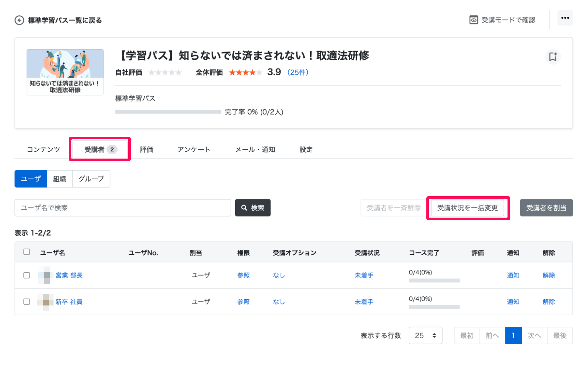The width and height of the screenshot is (588, 370).
Task: Select the ユーザ filter button
Action: 31,179
